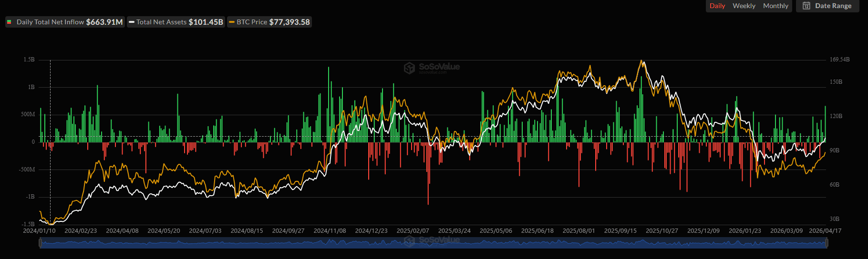Click the red-green Net Inflow legend marker

coord(9,22)
